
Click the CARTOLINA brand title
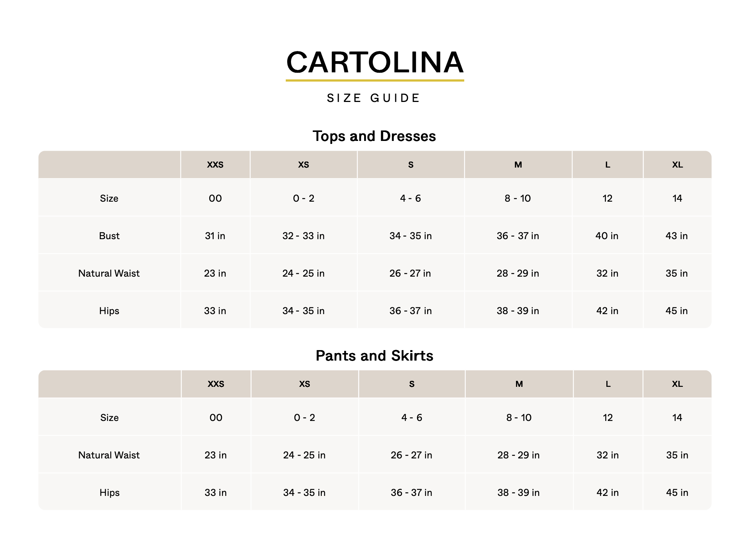click(x=375, y=62)
